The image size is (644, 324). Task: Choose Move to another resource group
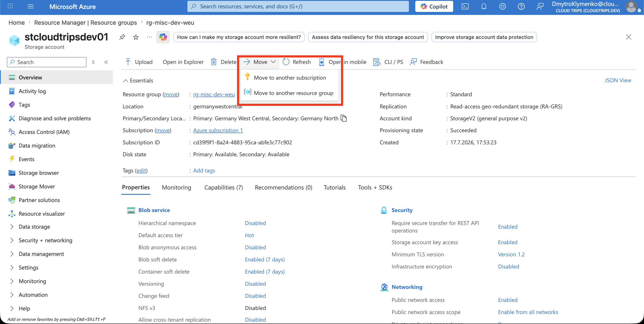click(289, 93)
